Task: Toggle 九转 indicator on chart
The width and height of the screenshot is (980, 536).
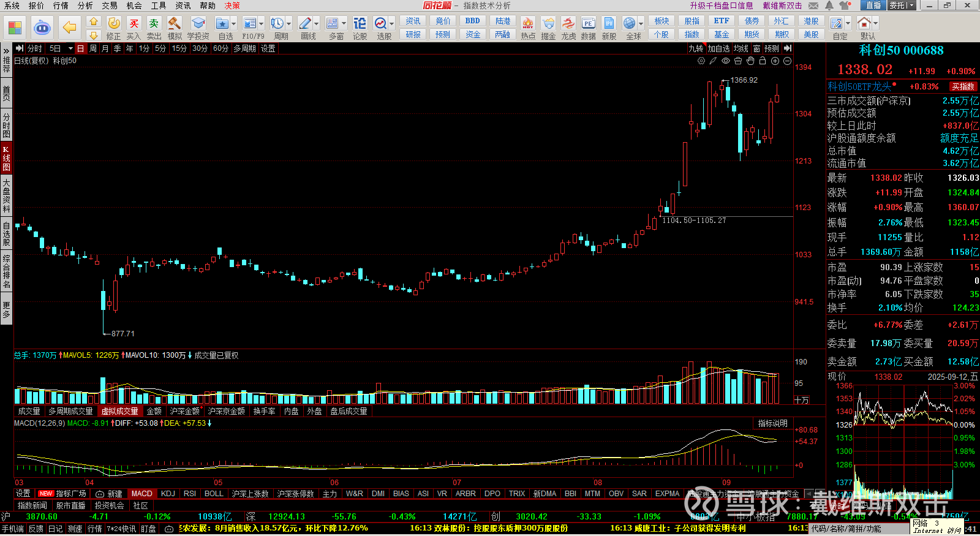Action: click(x=696, y=48)
